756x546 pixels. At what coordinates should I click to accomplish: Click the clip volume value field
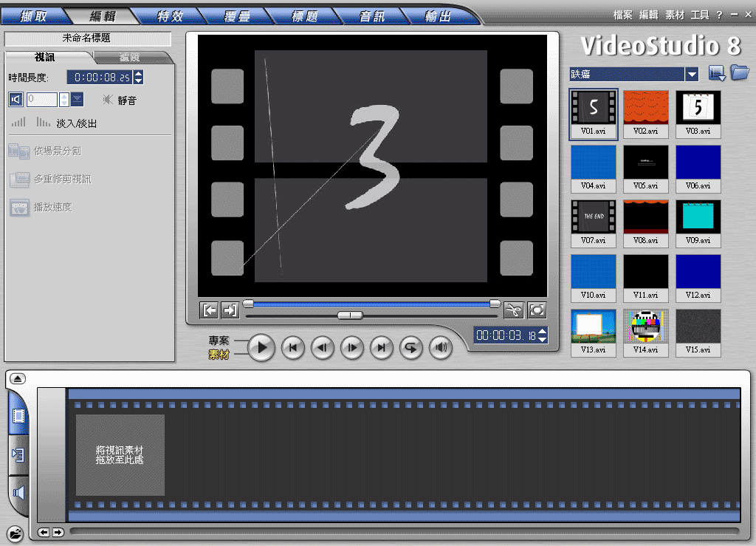point(42,99)
